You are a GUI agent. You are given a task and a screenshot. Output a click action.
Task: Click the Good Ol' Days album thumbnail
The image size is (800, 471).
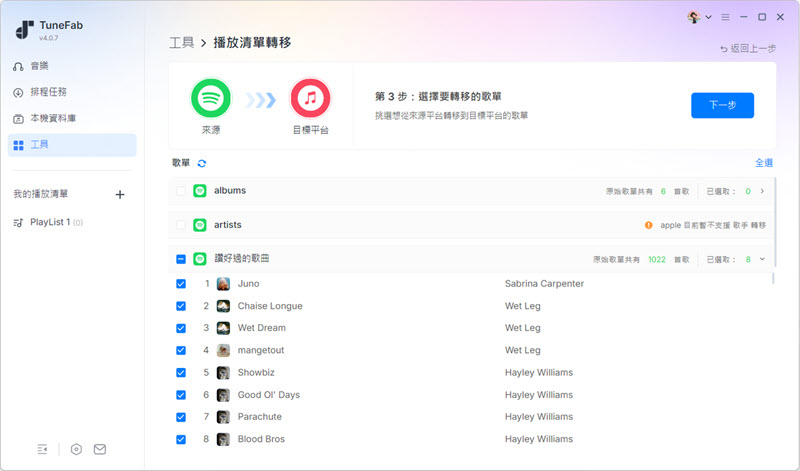point(223,395)
